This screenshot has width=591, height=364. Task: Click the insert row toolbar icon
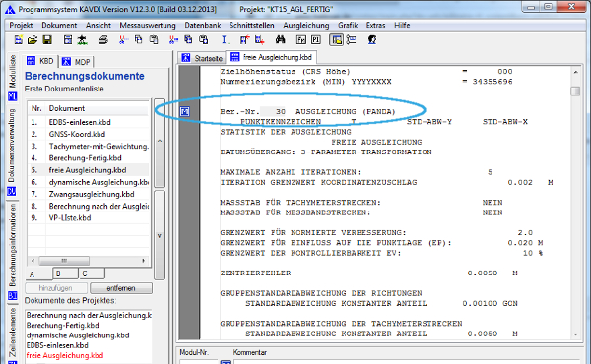(x=244, y=40)
